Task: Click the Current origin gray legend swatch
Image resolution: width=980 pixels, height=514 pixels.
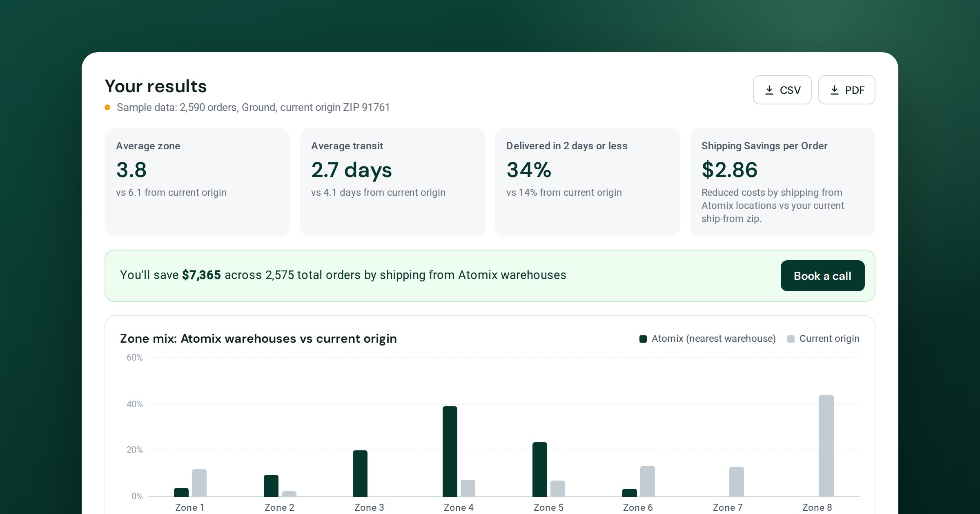Action: coord(791,339)
